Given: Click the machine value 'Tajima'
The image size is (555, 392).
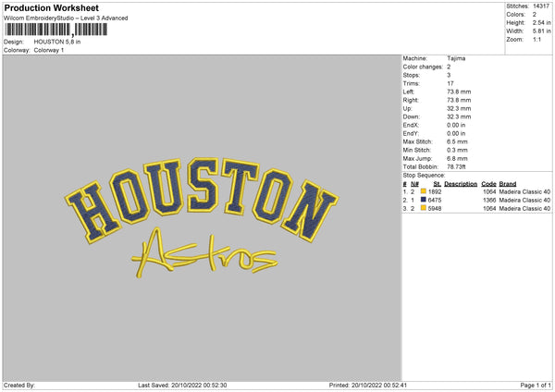Looking at the screenshot, I should pos(456,58).
